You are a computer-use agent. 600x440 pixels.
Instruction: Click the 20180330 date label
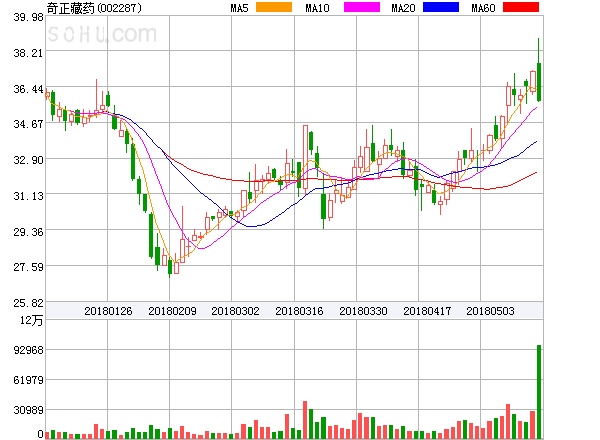(363, 311)
